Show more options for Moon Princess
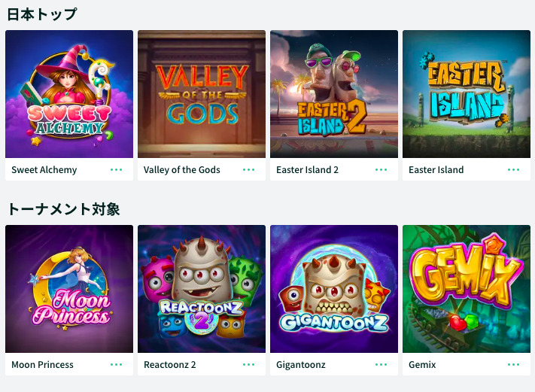 (x=116, y=364)
